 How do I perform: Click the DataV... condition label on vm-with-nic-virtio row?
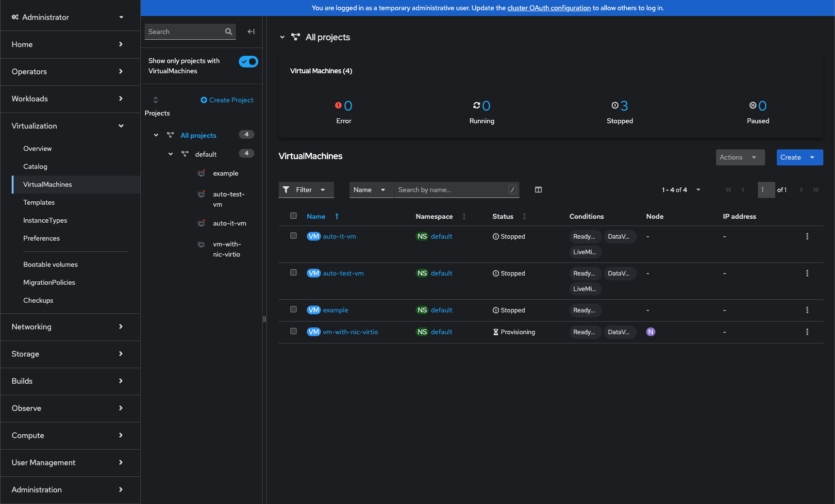point(619,332)
